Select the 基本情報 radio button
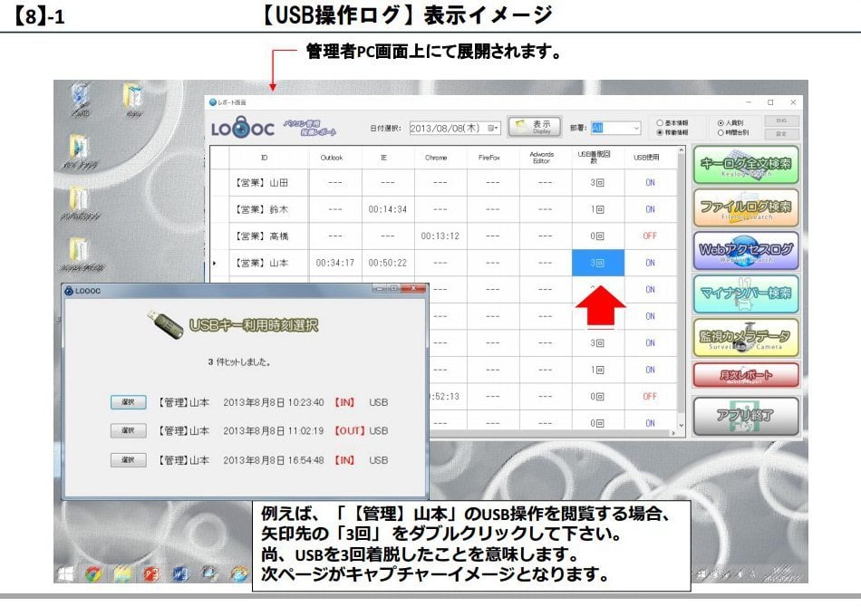The height and width of the screenshot is (616, 861). (661, 122)
